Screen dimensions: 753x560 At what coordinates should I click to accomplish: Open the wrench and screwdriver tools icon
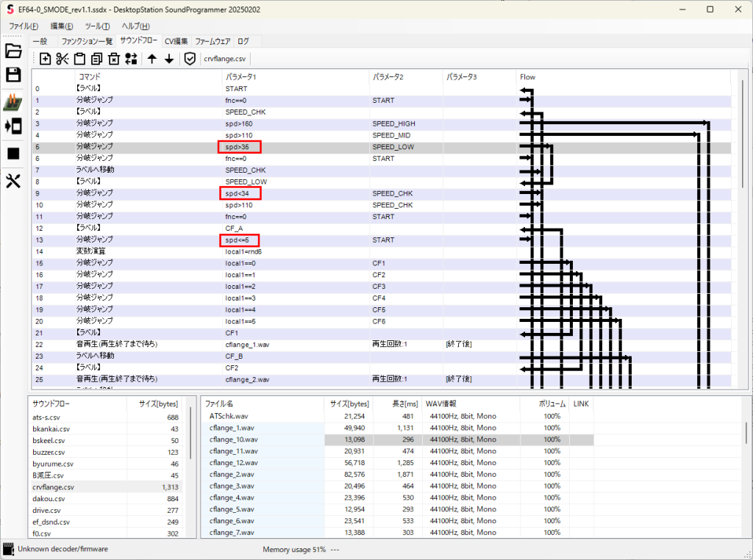[x=13, y=182]
